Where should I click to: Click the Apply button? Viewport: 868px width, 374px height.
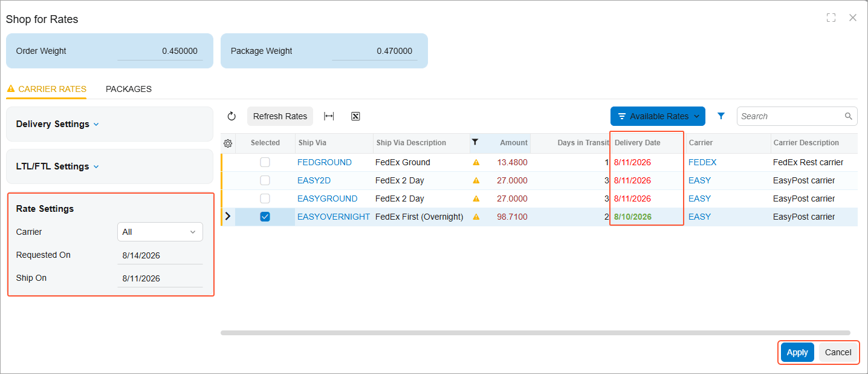tap(797, 352)
